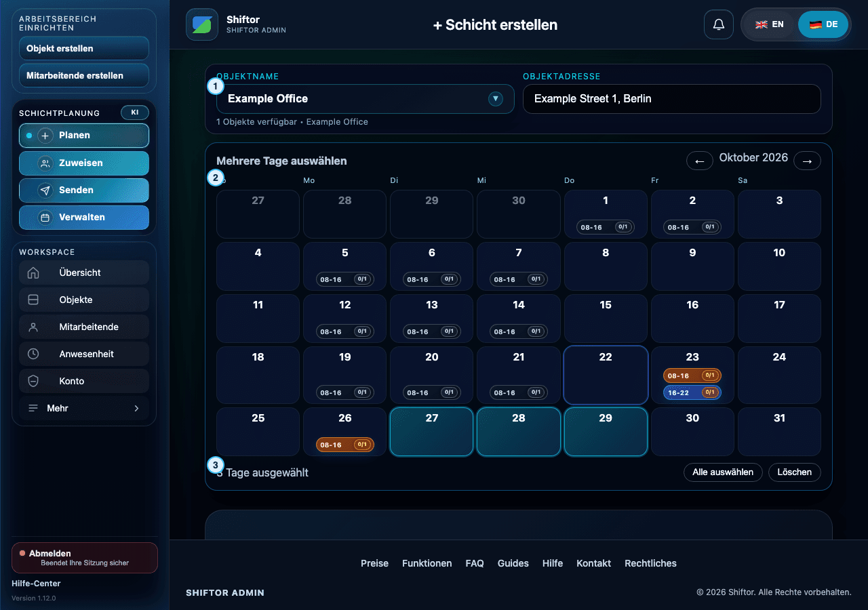Open the Guides footer link
The width and height of the screenshot is (868, 610).
[513, 563]
